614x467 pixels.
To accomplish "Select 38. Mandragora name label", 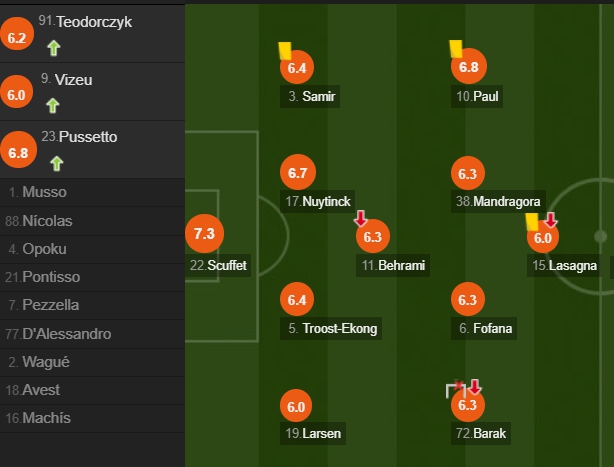I will click(498, 202).
